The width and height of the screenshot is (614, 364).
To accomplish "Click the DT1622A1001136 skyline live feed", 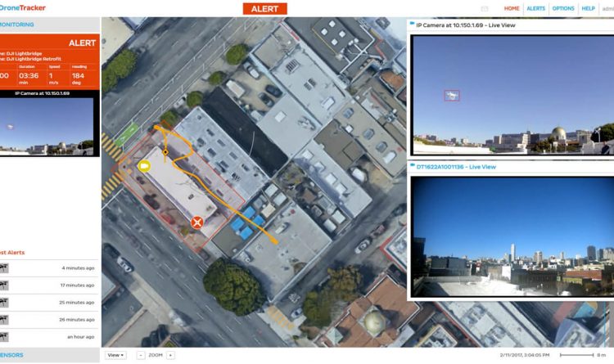I will click(x=513, y=236).
